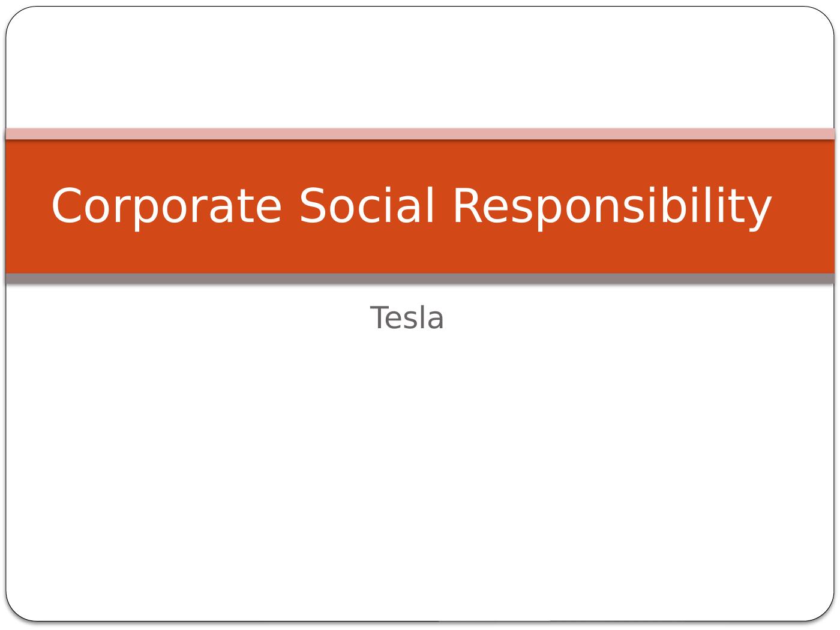Click the orange banner after the word "Responsibility"
The image size is (840, 630).
[803, 206]
